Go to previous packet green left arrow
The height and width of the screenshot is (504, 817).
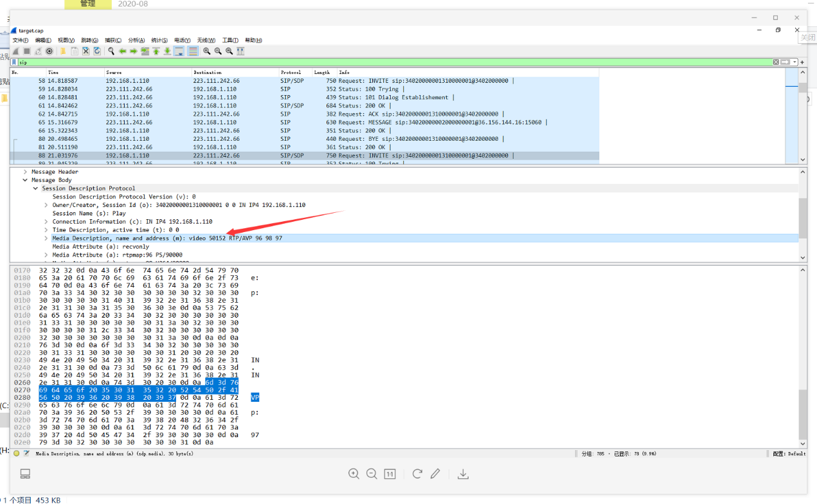(x=122, y=51)
